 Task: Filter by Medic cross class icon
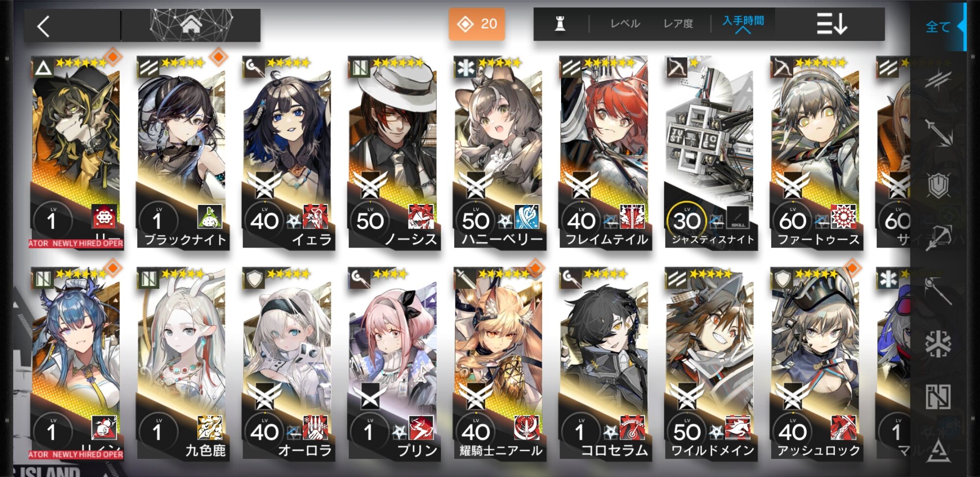(x=938, y=343)
